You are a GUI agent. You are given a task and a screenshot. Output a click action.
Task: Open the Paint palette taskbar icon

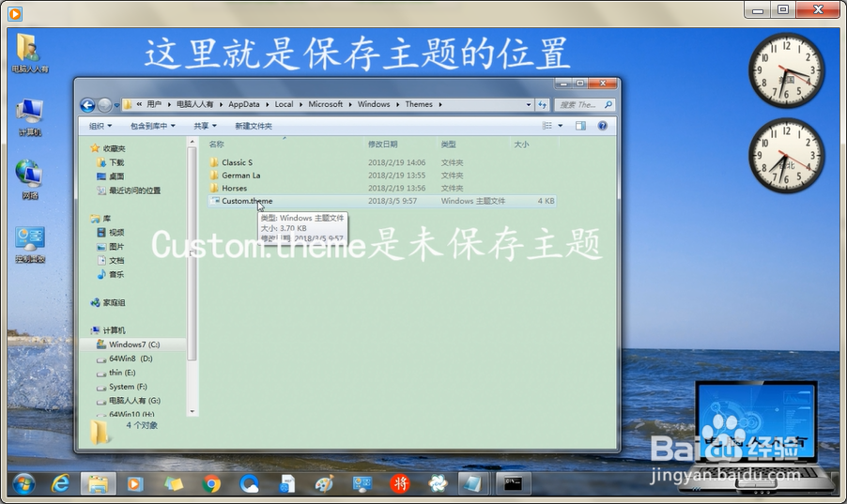pos(324,483)
